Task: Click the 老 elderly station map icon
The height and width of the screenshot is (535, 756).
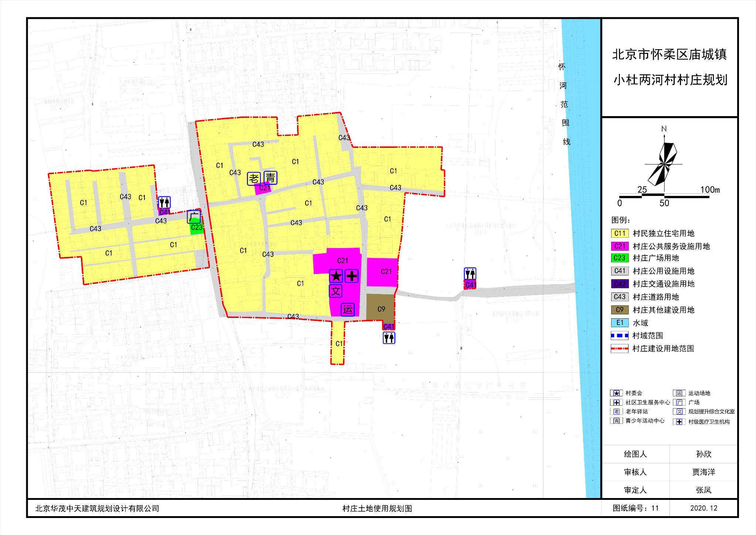Action: 254,179
